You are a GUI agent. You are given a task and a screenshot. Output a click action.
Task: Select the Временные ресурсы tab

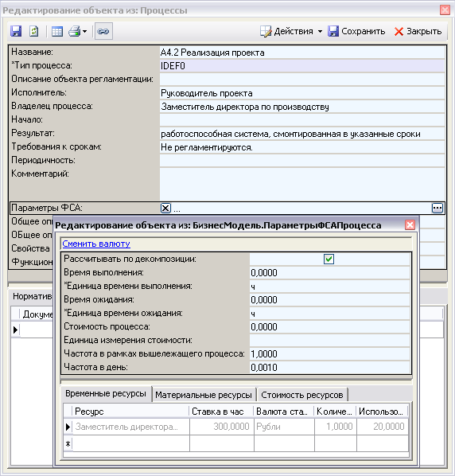(106, 394)
